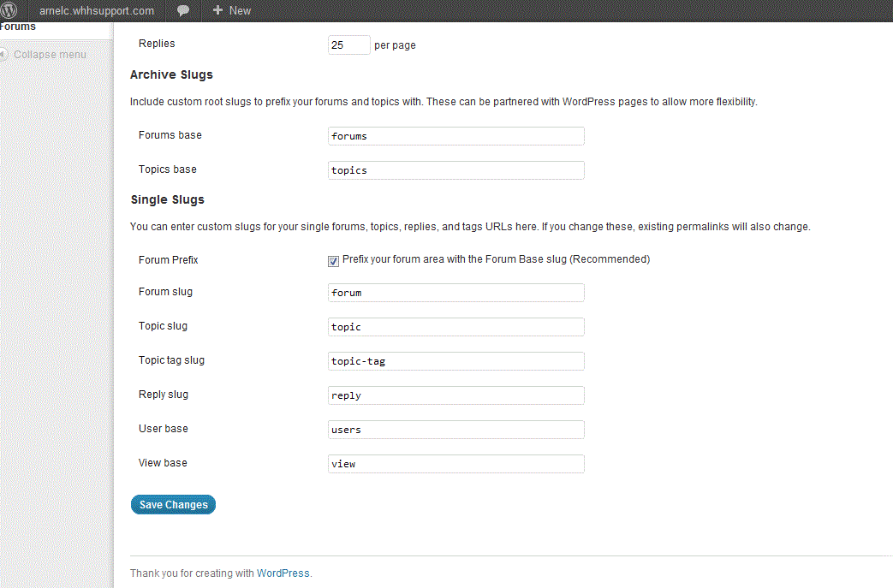893x588 pixels.
Task: Click into the Topics base field
Action: pyautogui.click(x=455, y=170)
